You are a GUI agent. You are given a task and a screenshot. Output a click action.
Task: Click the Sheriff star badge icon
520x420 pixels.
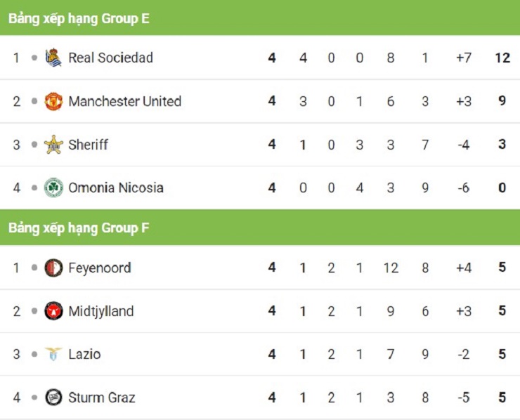(53, 145)
